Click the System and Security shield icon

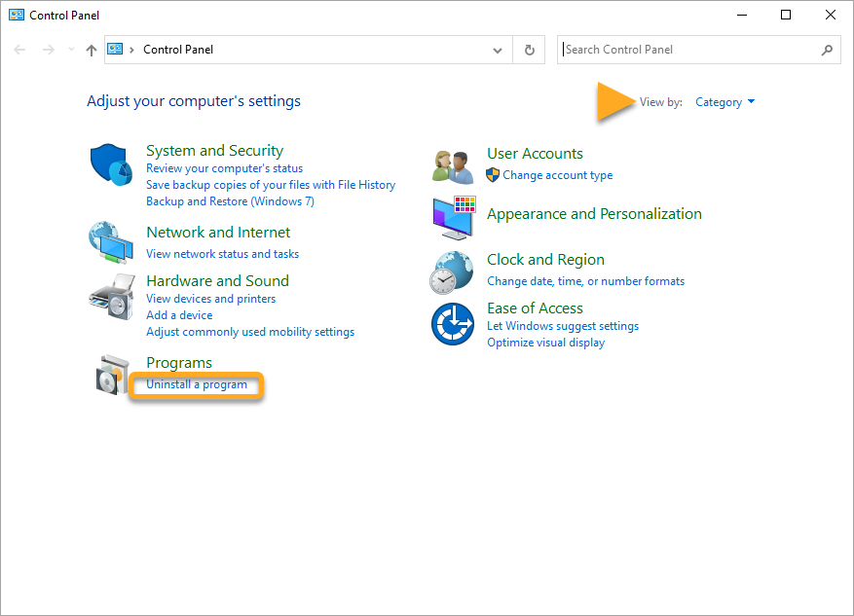click(111, 165)
